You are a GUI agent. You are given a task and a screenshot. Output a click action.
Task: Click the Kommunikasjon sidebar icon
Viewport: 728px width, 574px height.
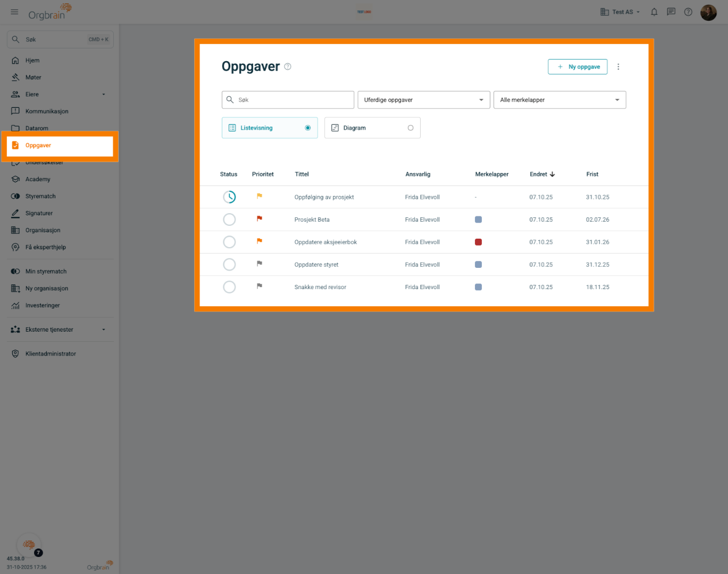click(x=15, y=112)
